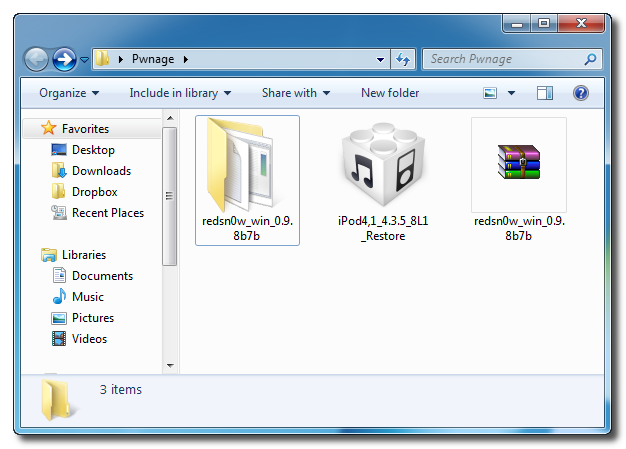
Task: Click the iPod4,1_4.3.5_8L1_Restore file name
Action: click(383, 228)
